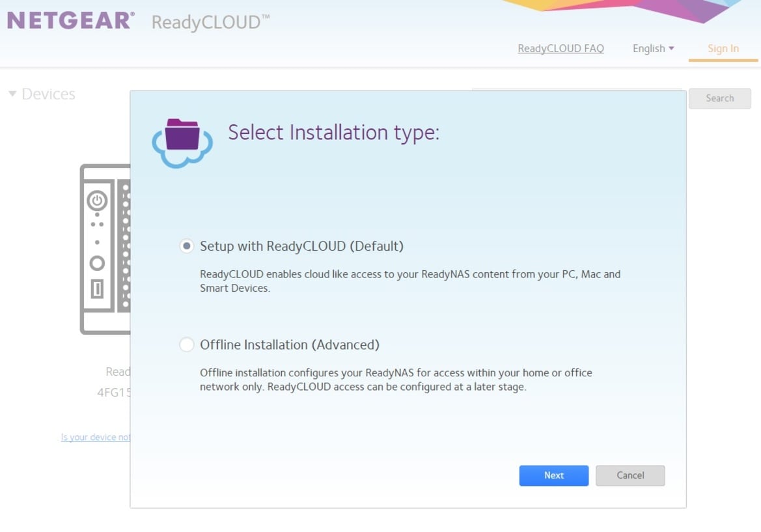The image size is (761, 532).
Task: Cancel the installation type dialog
Action: coord(630,476)
